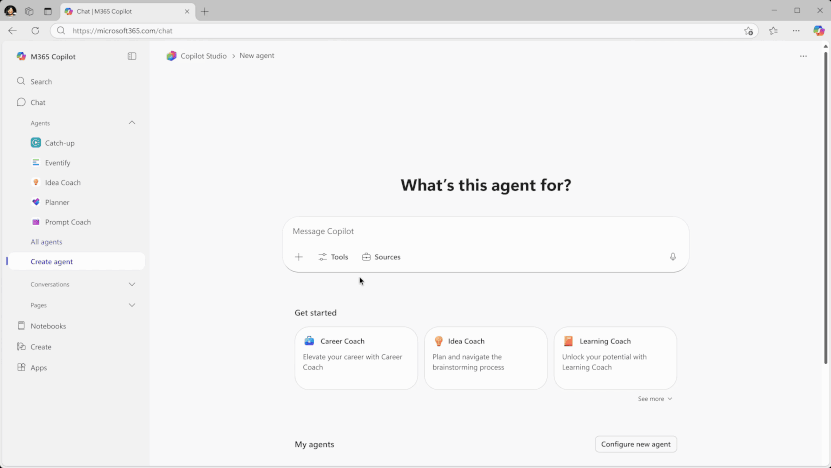Viewport: 831px width, 468px height.
Task: Click Configure new agent button
Action: pyautogui.click(x=635, y=444)
